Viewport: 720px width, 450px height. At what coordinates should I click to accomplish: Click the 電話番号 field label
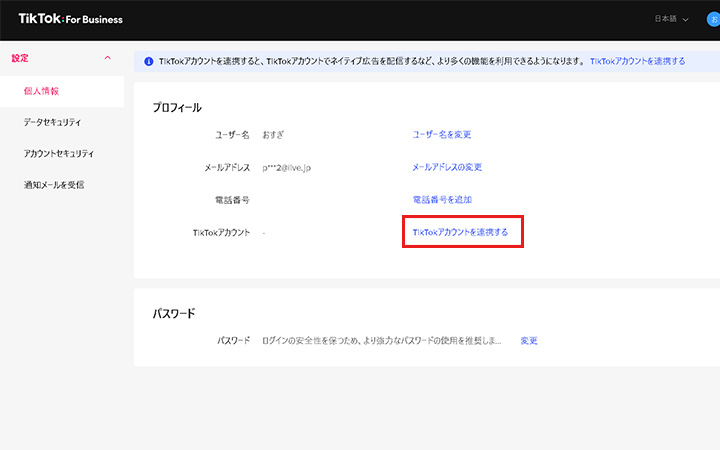click(x=232, y=200)
